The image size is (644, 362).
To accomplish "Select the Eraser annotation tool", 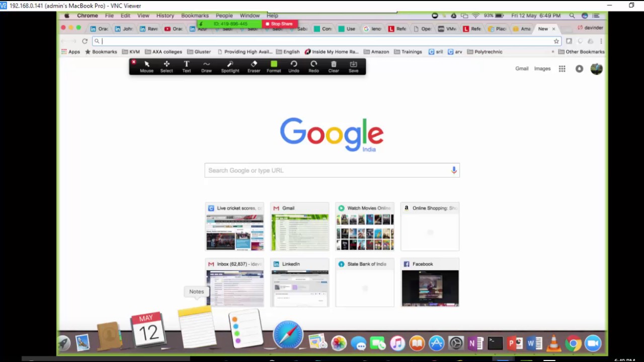I will 254,66.
